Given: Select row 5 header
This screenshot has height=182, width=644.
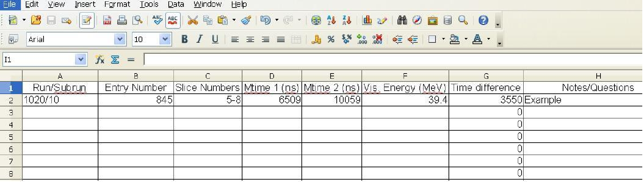Looking at the screenshot, I should pos(11,137).
